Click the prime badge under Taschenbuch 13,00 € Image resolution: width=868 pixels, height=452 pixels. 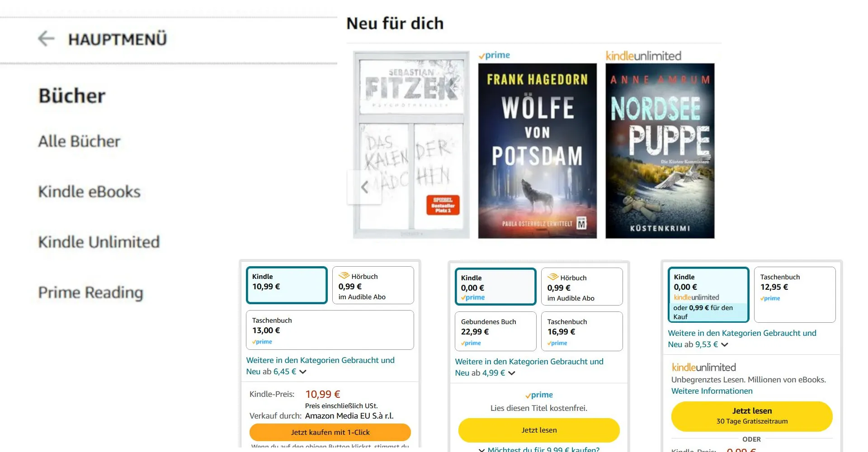coord(262,342)
